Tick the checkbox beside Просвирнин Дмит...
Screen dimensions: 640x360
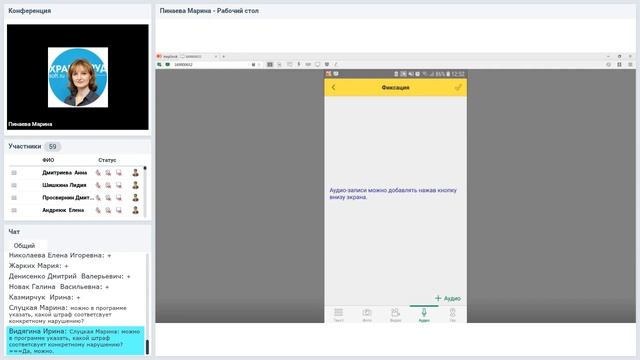14,198
